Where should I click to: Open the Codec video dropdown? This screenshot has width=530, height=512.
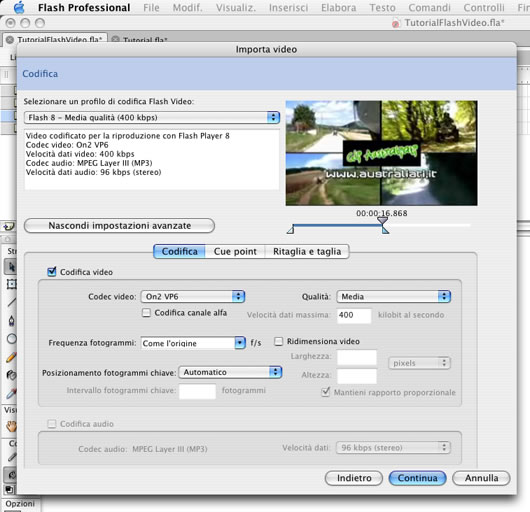(193, 296)
